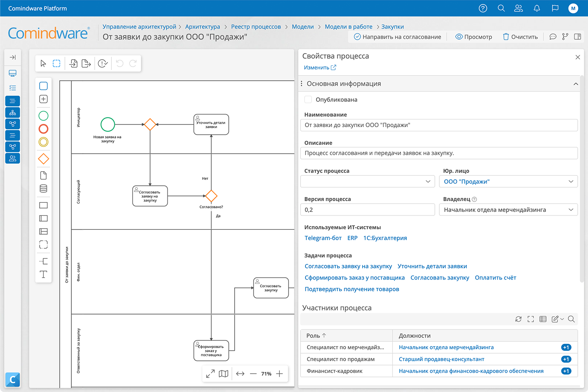
Task: Open search from the top bar
Action: pos(501,8)
